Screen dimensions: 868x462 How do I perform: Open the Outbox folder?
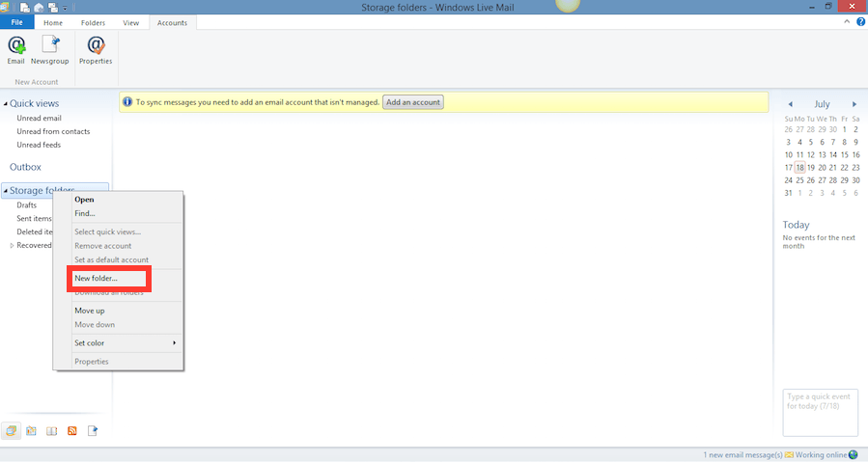[x=25, y=167]
